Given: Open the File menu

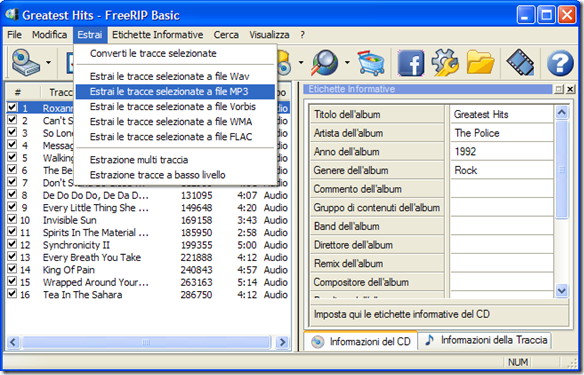Looking at the screenshot, I should point(14,35).
